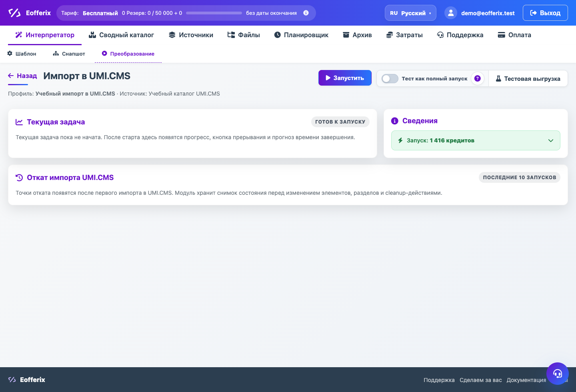Click the chevron arrow in credits box
Image resolution: width=576 pixels, height=392 pixels.
pos(551,140)
